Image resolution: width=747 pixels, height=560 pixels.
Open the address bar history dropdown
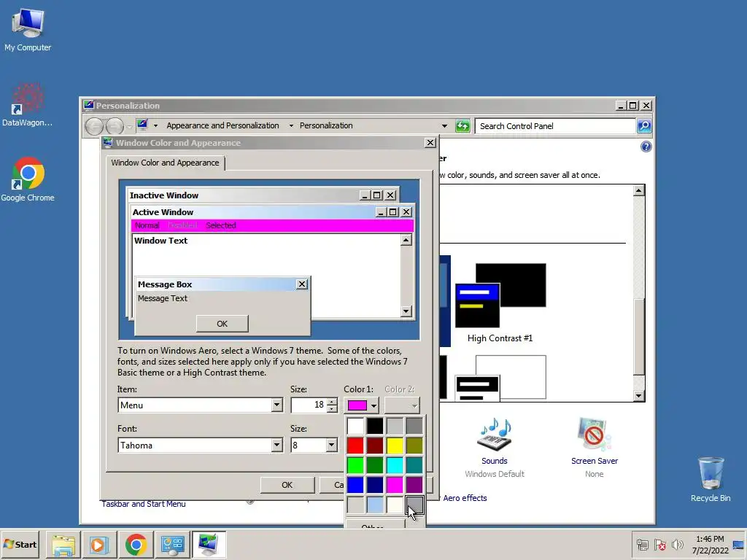(x=444, y=126)
